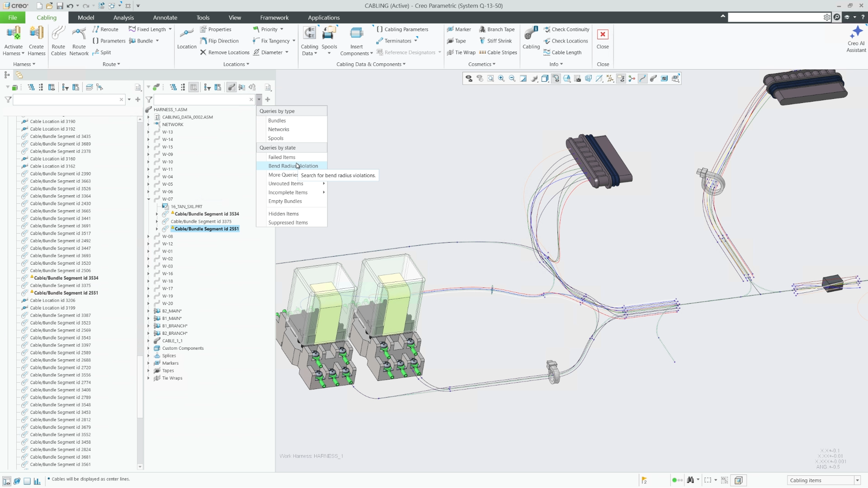Click the Tie Wrap cosmetic icon
This screenshot has height=488, width=868.
pos(450,52)
